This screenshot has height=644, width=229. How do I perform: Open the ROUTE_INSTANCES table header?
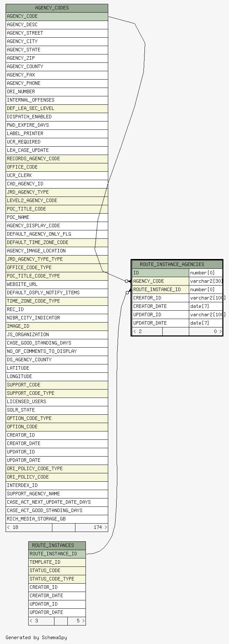(x=57, y=545)
